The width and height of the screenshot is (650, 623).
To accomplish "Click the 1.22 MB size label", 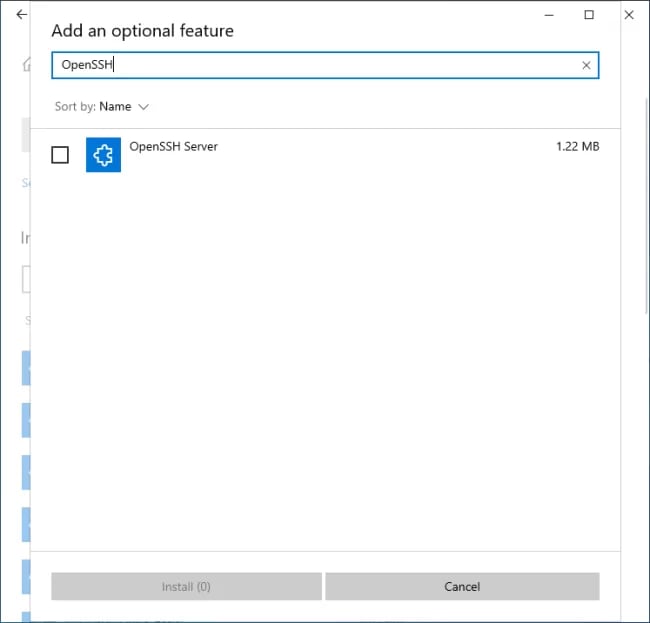I will 577,146.
